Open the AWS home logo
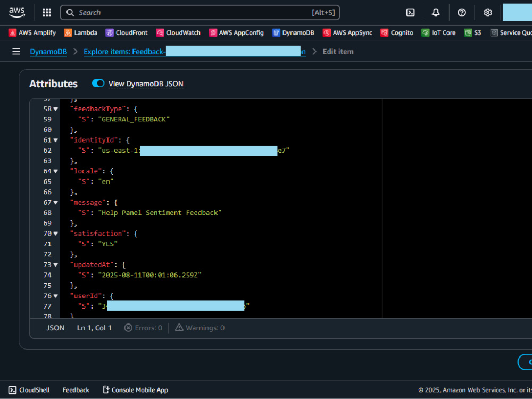 pos(16,13)
